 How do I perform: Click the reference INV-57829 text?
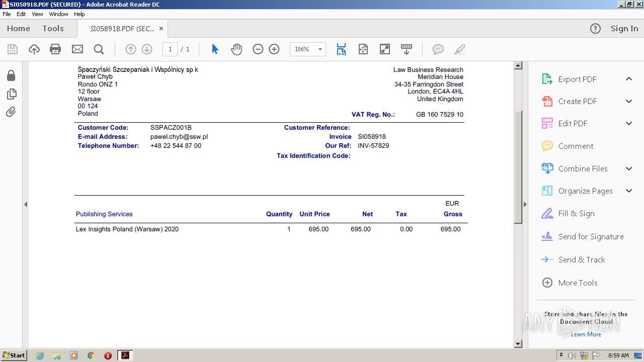[373, 146]
